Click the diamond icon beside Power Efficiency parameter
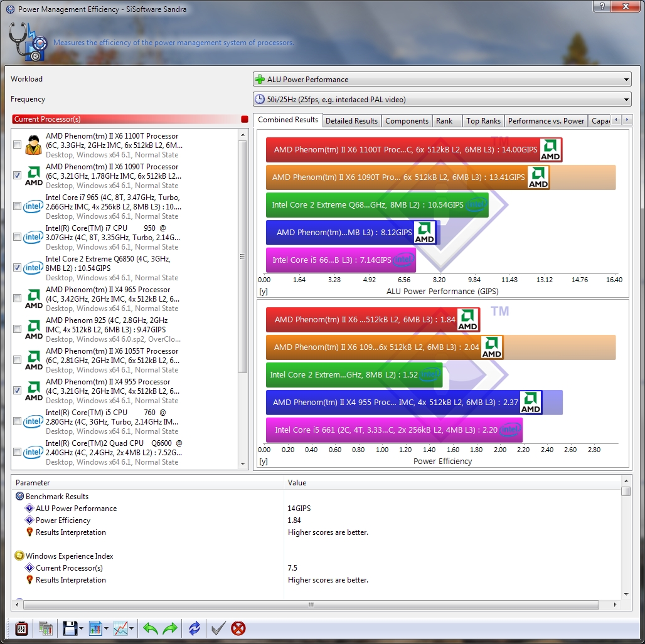This screenshot has height=644, width=645. coord(29,520)
